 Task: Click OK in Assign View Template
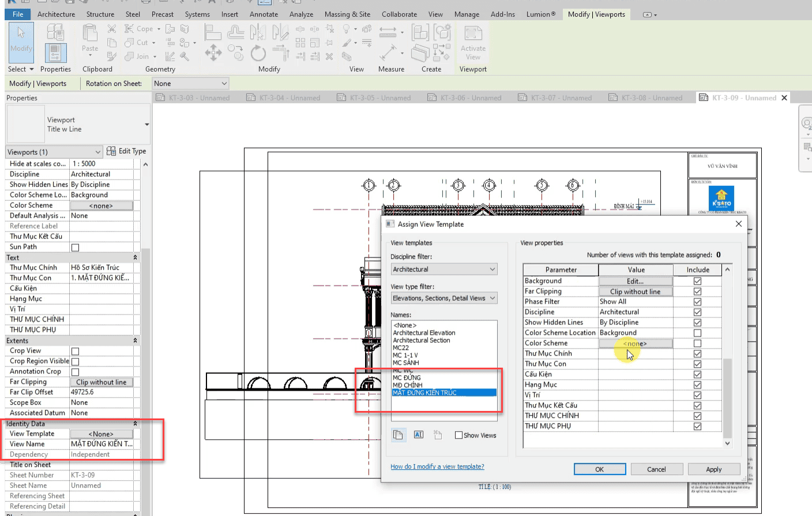point(600,469)
